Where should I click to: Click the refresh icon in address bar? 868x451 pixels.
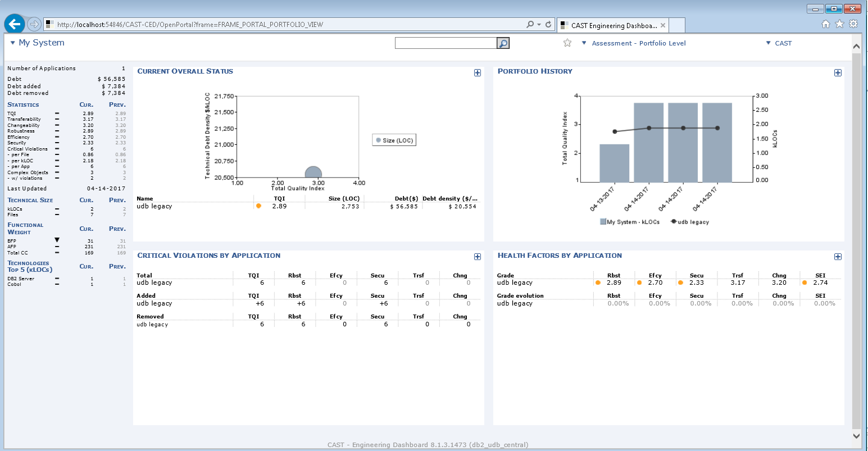click(549, 25)
